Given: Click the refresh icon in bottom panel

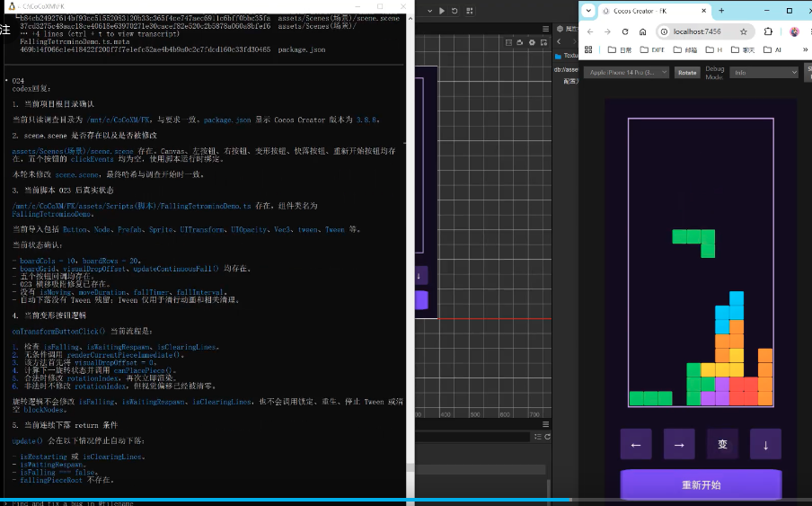Looking at the screenshot, I should pyautogui.click(x=547, y=437).
